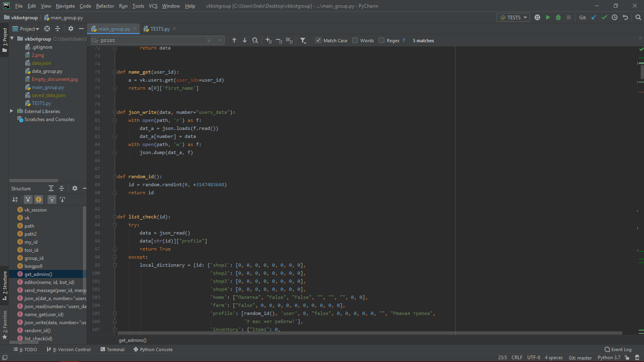
Task: Commit changes with the green checkmark icon
Action: tap(604, 17)
